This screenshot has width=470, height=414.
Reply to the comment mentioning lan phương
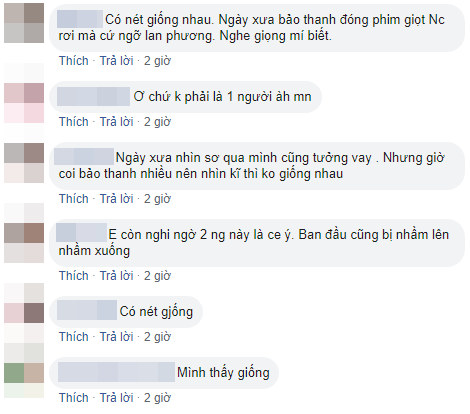coord(116,61)
